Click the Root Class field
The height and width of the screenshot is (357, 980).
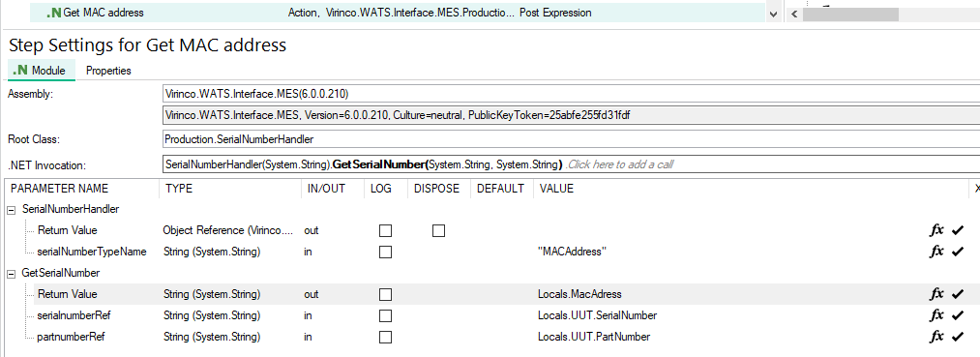(571, 138)
